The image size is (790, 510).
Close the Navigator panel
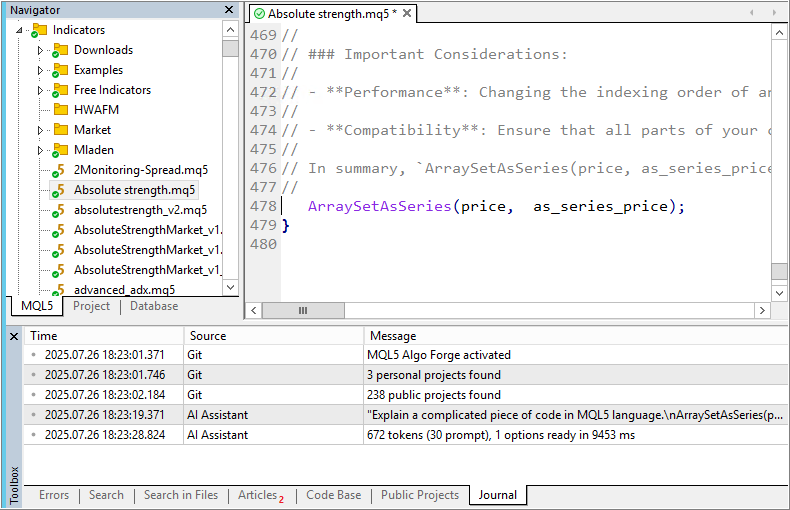(x=229, y=10)
